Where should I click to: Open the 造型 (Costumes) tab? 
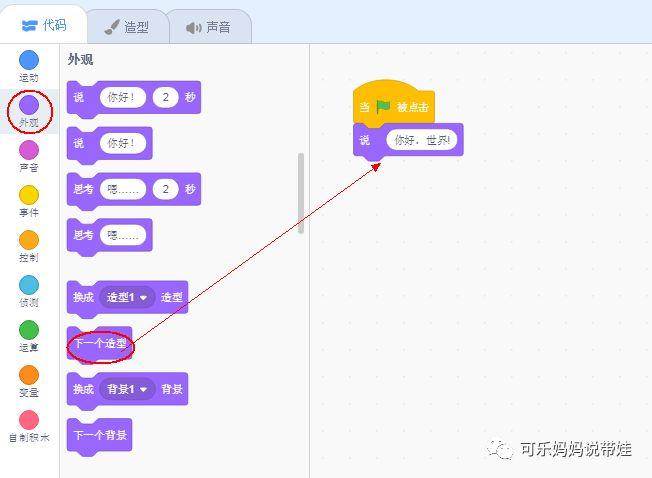click(126, 27)
